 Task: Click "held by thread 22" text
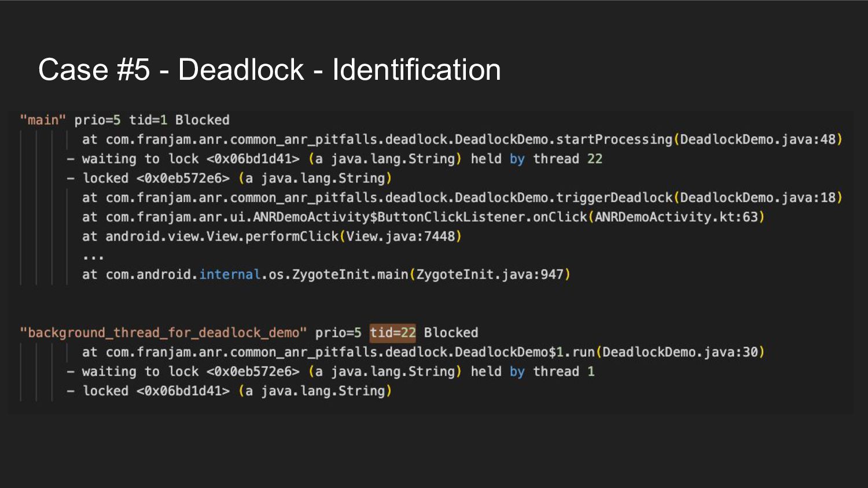pyautogui.click(x=536, y=158)
